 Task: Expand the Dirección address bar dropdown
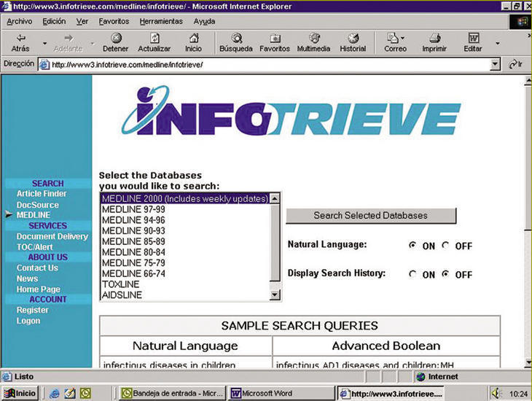[496, 65]
